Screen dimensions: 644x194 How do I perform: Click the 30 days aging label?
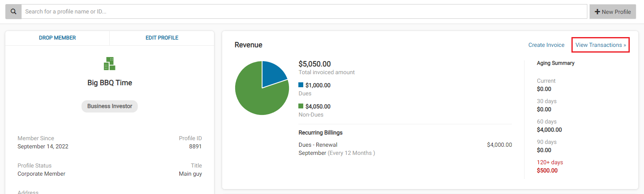click(x=547, y=101)
